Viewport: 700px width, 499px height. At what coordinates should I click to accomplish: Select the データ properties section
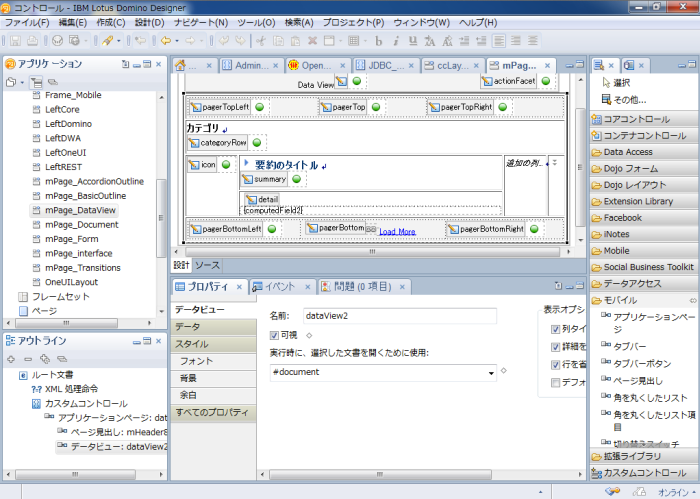pos(213,327)
